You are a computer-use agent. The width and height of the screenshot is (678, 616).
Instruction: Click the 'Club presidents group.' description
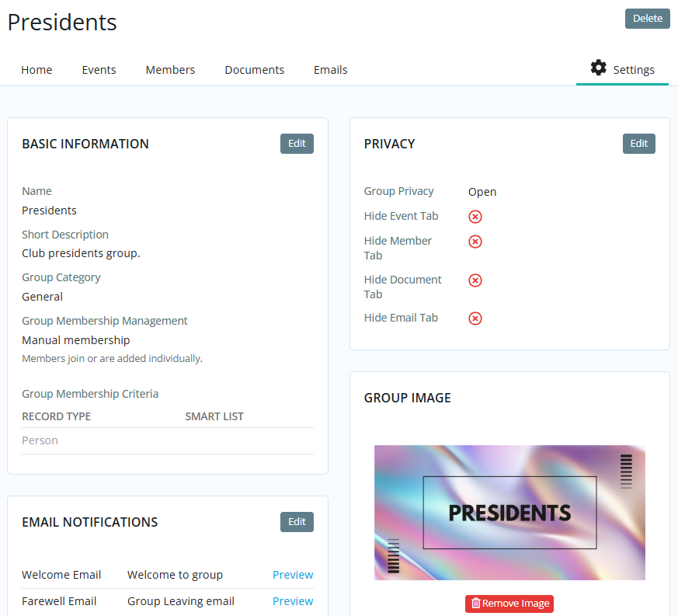pyautogui.click(x=81, y=253)
